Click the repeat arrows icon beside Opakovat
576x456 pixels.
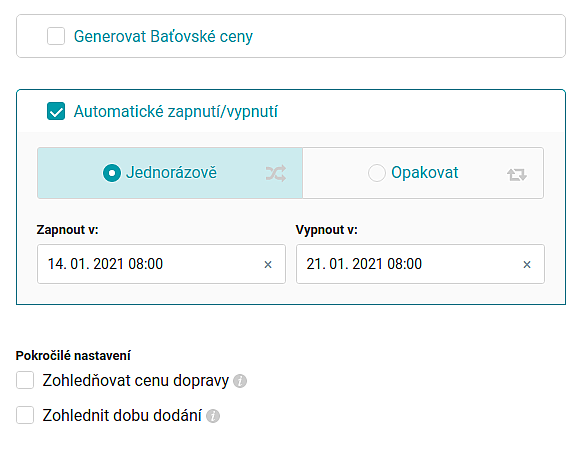[517, 175]
